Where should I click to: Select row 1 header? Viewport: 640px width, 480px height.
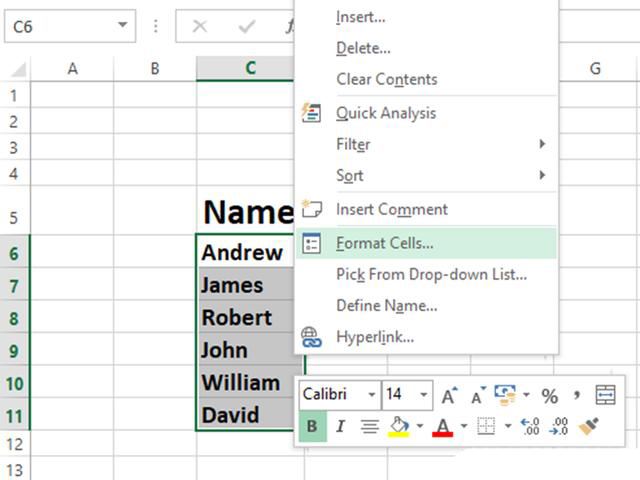point(14,95)
